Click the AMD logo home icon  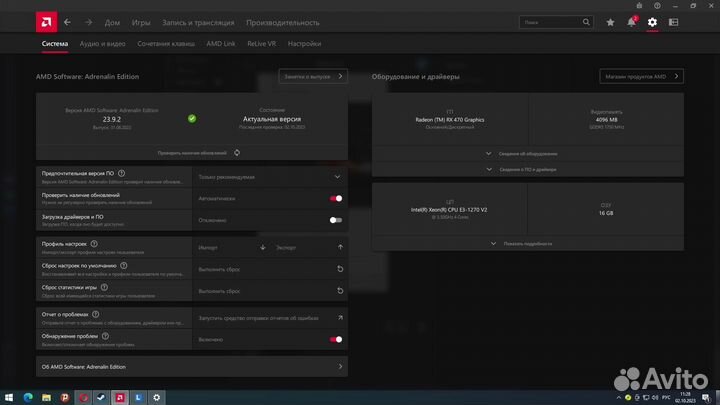tap(46, 22)
